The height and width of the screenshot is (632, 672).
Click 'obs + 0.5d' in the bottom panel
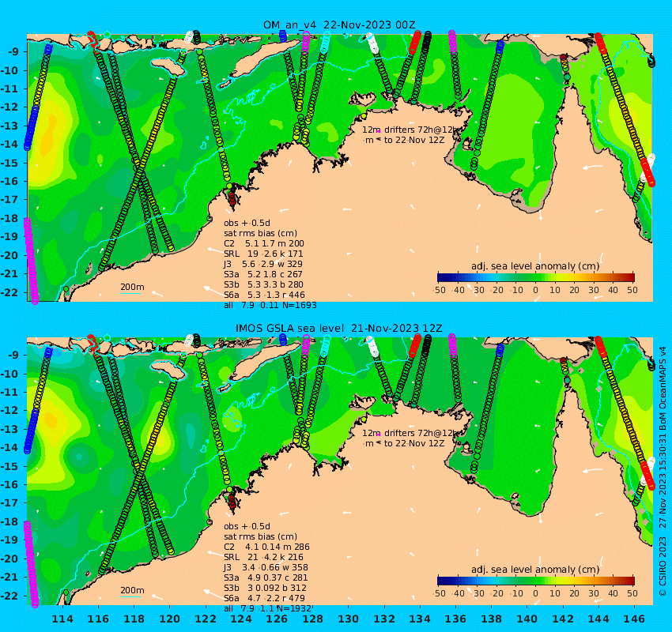[x=247, y=526]
